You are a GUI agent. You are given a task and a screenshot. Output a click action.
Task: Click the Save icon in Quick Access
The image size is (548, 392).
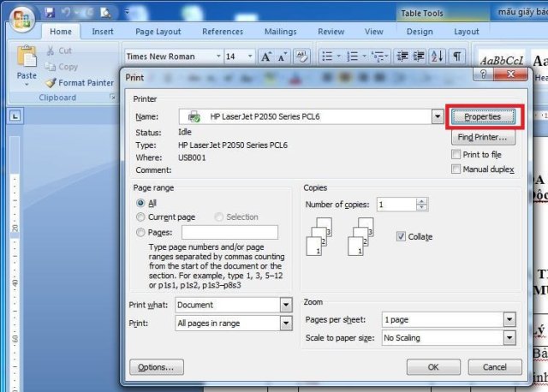[x=50, y=13]
